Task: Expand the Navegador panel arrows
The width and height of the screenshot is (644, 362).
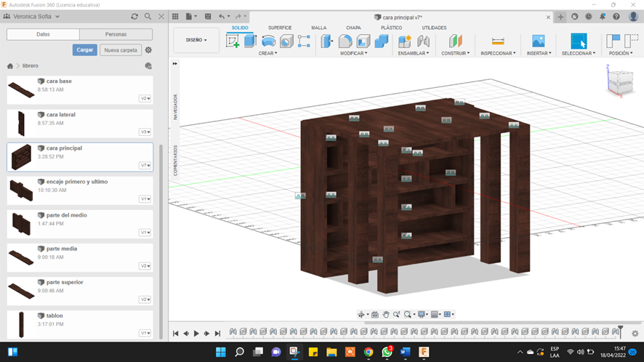Action: coord(174,64)
